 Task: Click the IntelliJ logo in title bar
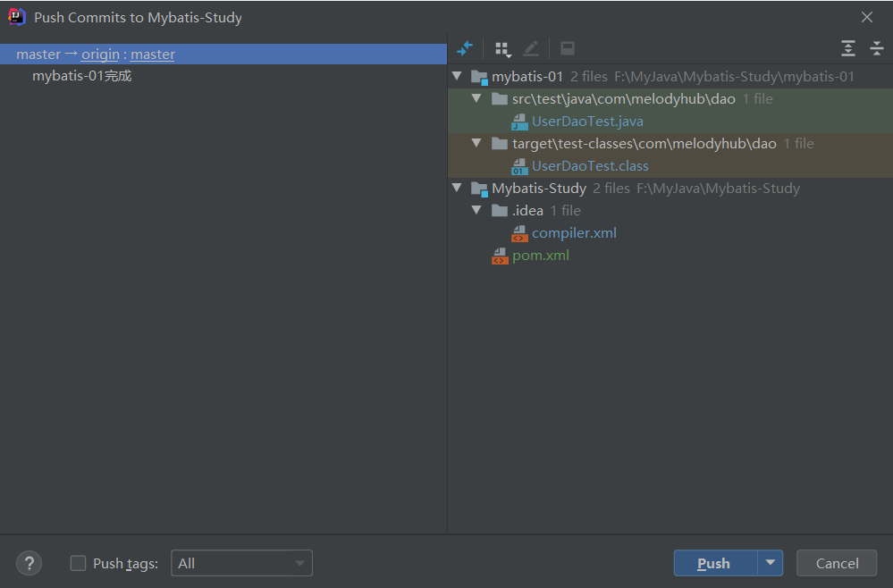click(x=16, y=17)
